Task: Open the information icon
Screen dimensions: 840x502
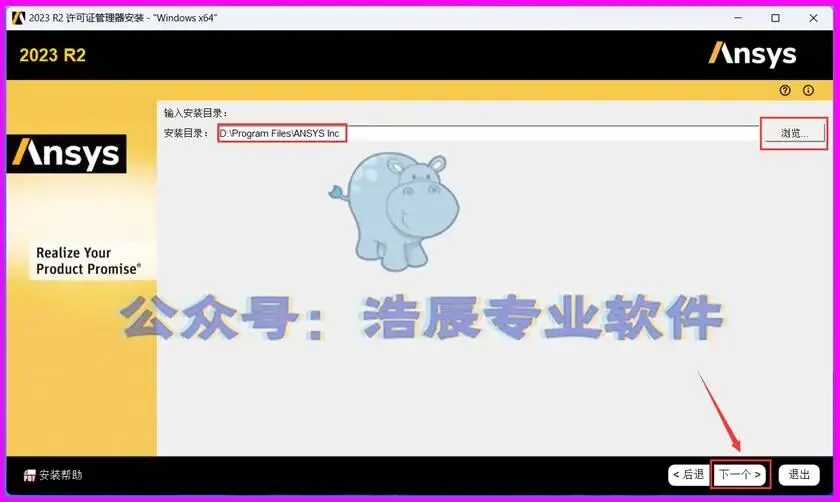Action: coord(808,91)
